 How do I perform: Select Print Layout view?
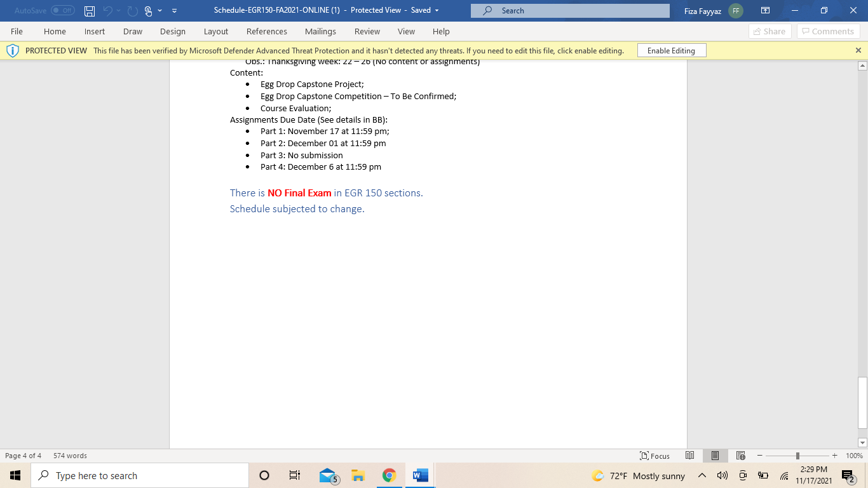pyautogui.click(x=715, y=456)
